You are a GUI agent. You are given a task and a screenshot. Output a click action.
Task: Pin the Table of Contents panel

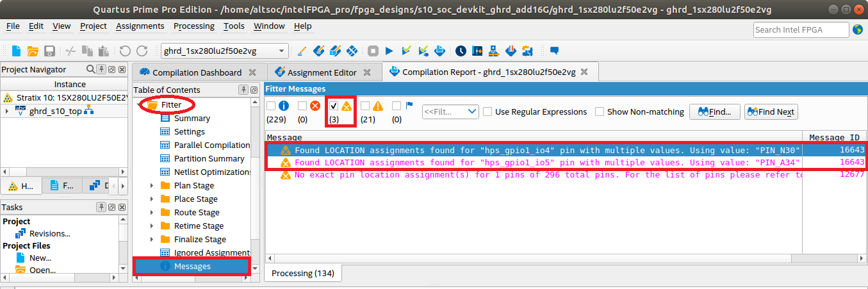pyautogui.click(x=243, y=90)
